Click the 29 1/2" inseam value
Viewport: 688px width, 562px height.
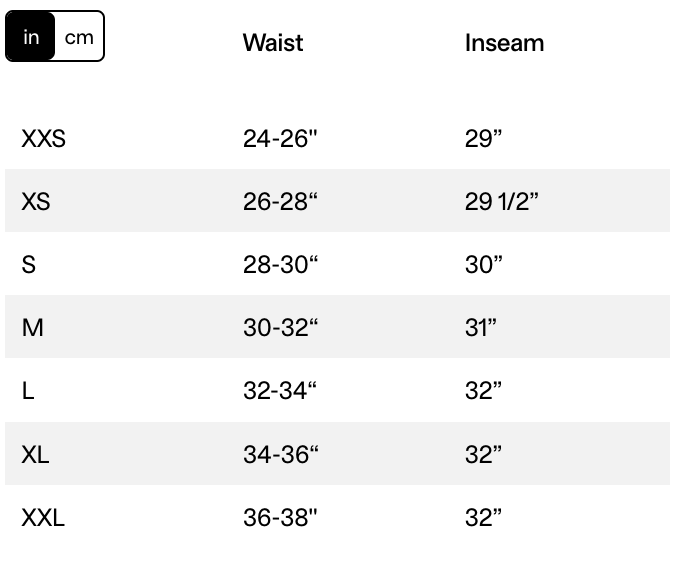501,201
